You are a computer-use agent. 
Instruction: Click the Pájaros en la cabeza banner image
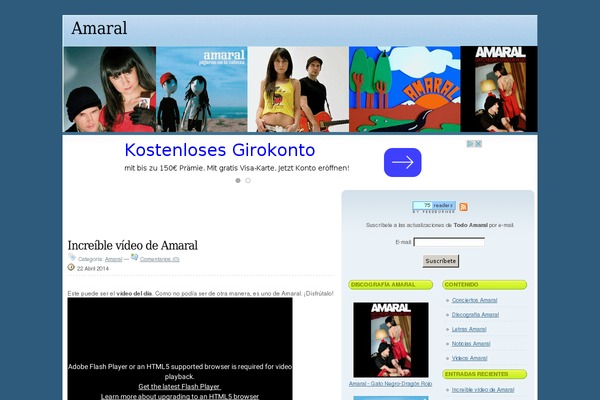[202, 89]
